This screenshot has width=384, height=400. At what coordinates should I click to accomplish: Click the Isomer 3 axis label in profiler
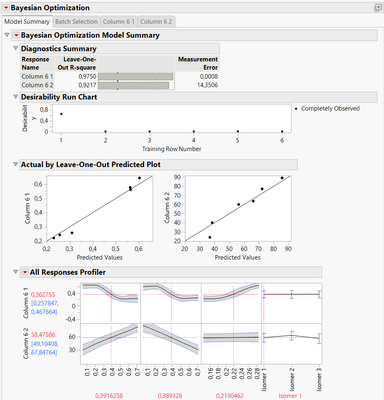coord(319,381)
